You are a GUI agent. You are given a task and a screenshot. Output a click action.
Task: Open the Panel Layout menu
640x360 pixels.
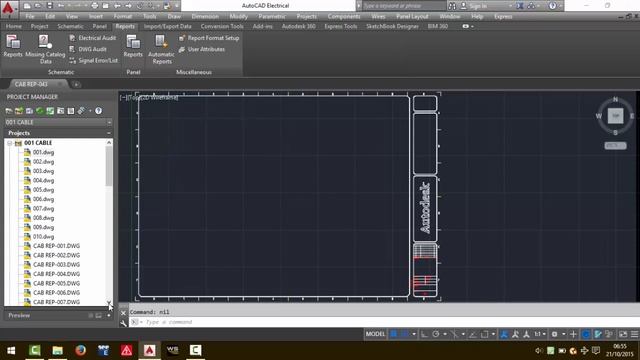point(412,16)
